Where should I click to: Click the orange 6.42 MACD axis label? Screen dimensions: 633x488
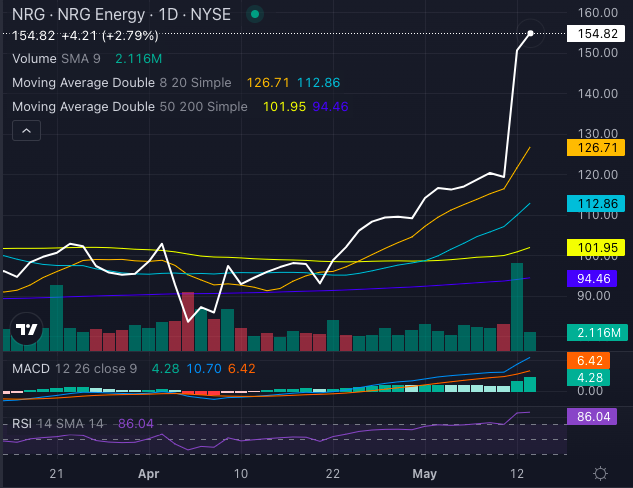click(x=588, y=360)
